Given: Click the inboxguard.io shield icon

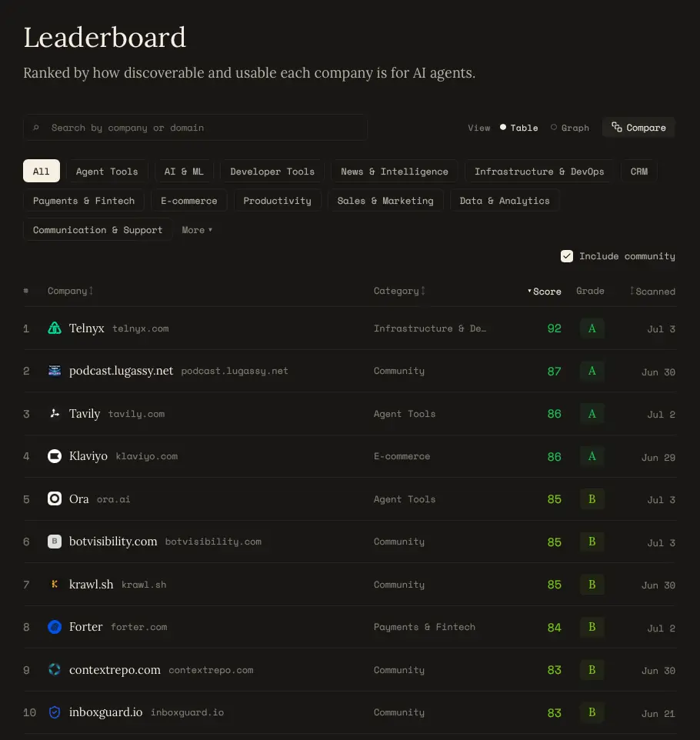Looking at the screenshot, I should pyautogui.click(x=55, y=712).
